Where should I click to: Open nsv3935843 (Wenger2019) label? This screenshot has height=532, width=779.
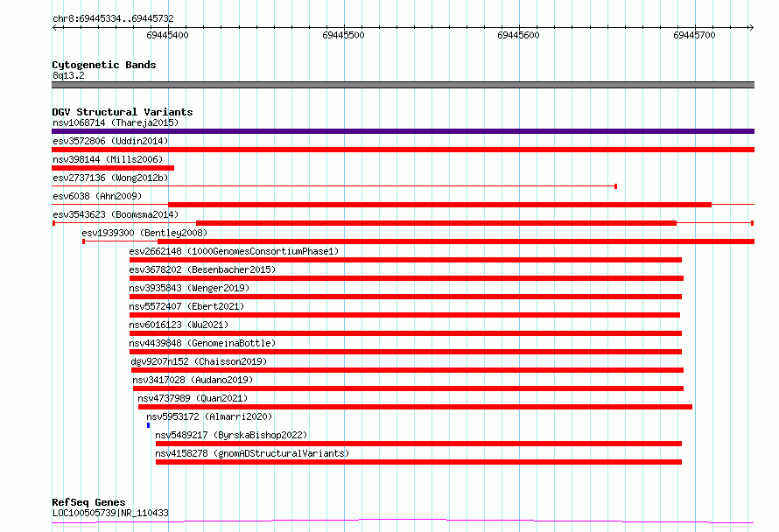pos(189,288)
